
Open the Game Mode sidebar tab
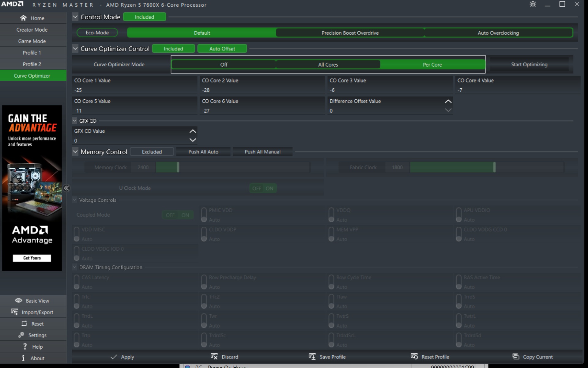coord(32,41)
